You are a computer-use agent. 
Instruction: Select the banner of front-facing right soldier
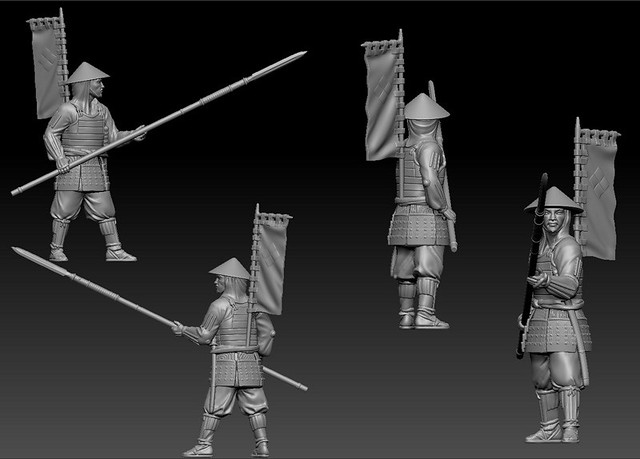point(597,200)
